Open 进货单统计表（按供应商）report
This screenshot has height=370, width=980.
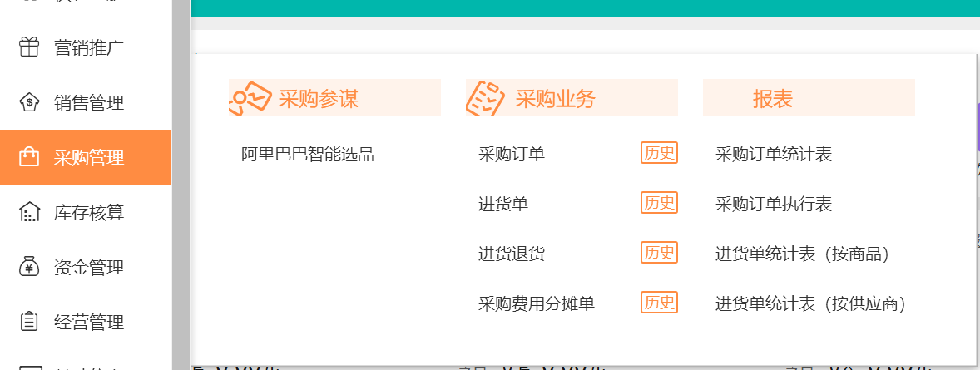coord(810,303)
